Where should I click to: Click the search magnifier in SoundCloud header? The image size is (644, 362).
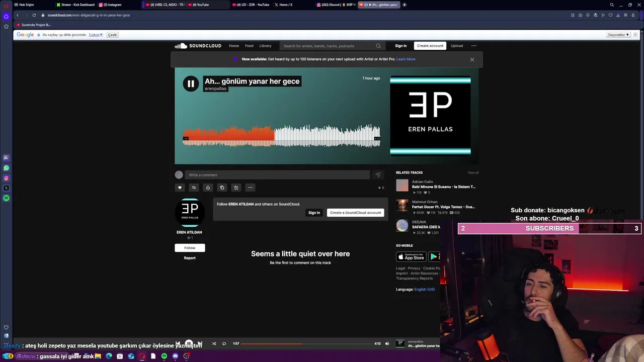pyautogui.click(x=378, y=46)
